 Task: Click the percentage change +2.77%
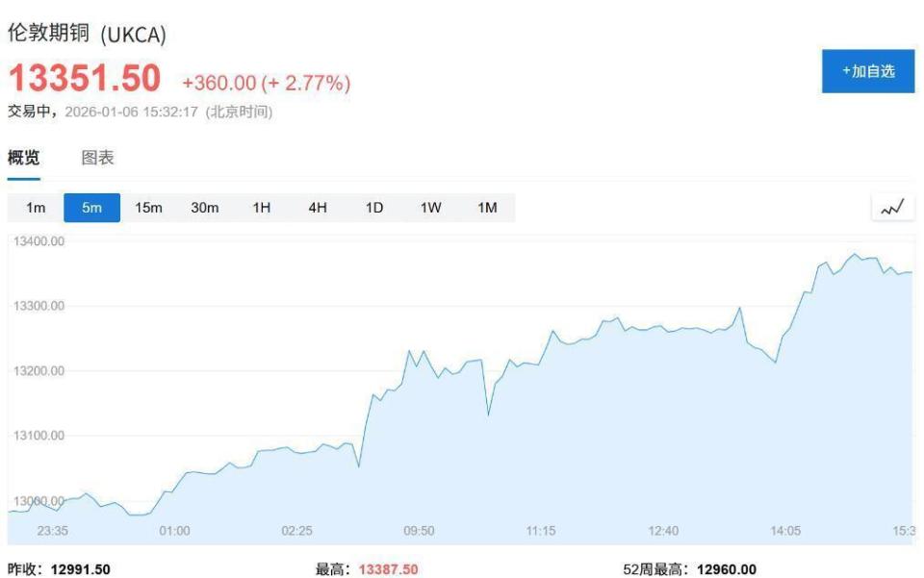[307, 82]
